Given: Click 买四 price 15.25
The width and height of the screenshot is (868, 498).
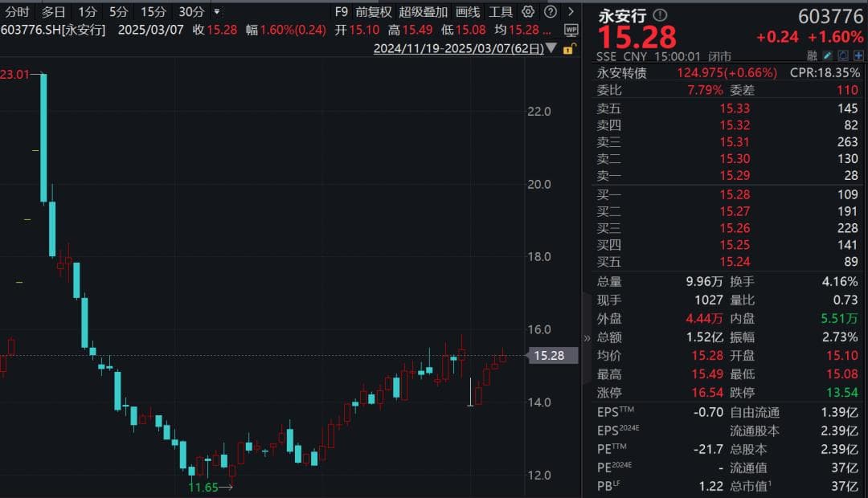Looking at the screenshot, I should (735, 244).
